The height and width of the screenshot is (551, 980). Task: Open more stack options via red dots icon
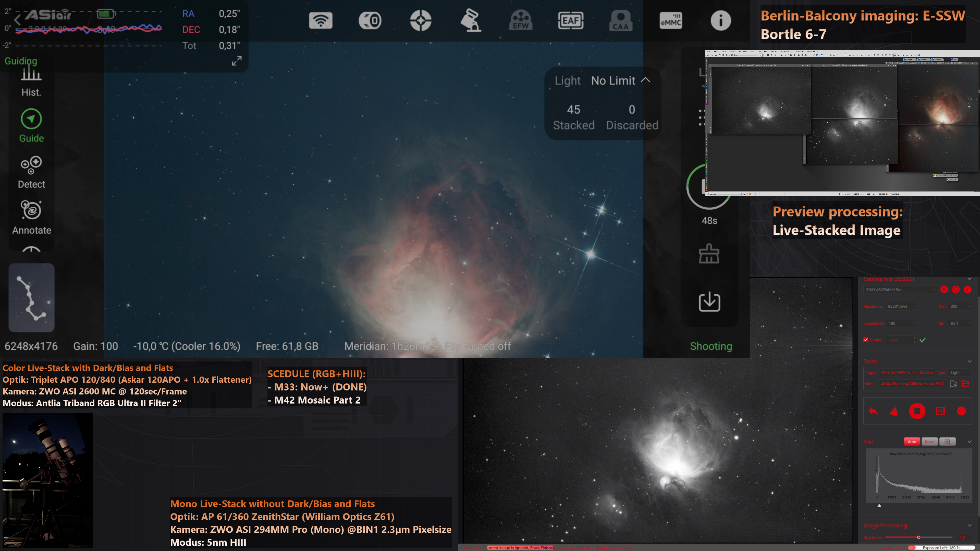(x=961, y=411)
